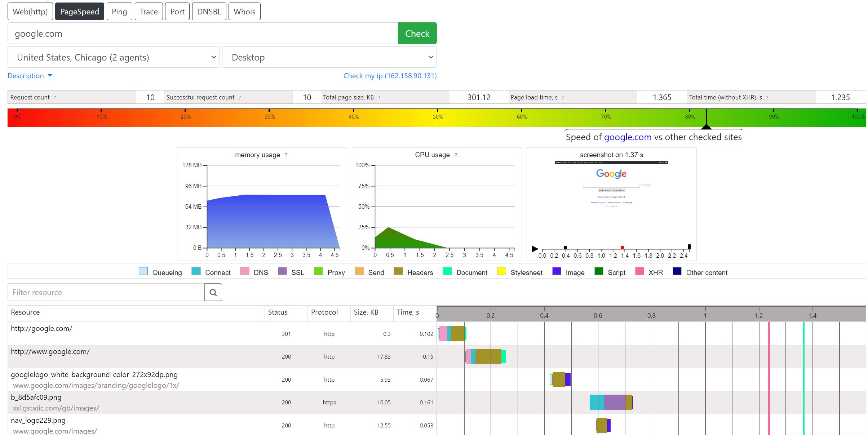The image size is (868, 435).
Task: Focus the google.com URL input field
Action: click(203, 34)
